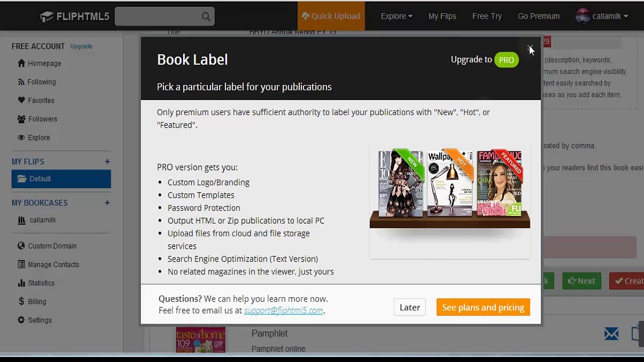Click the taste of home thumbnail

click(x=201, y=340)
